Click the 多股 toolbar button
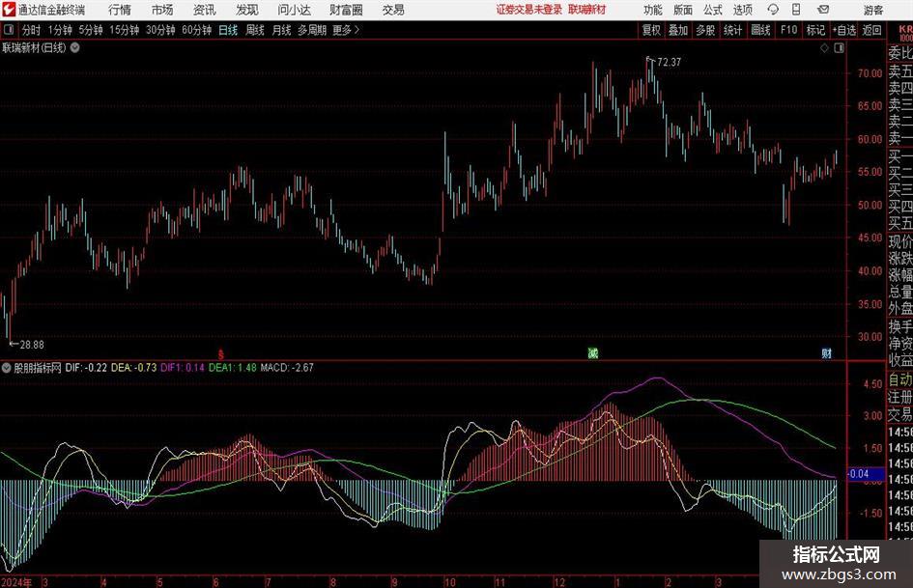Image resolution: width=913 pixels, height=588 pixels. coord(705,30)
